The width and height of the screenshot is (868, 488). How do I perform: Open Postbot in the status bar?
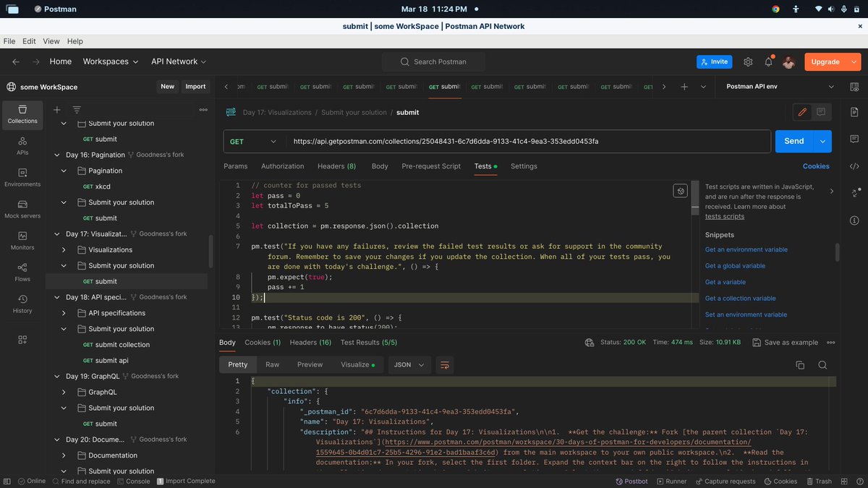(x=632, y=481)
